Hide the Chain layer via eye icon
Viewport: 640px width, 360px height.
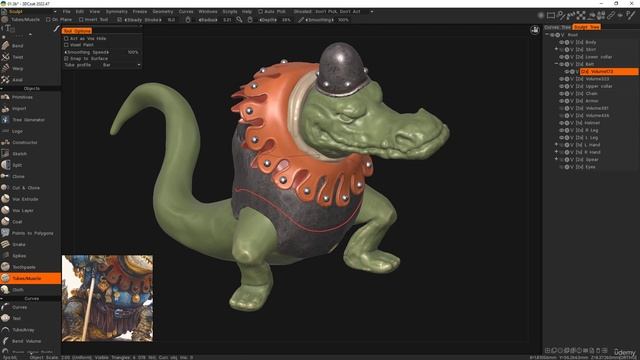562,93
